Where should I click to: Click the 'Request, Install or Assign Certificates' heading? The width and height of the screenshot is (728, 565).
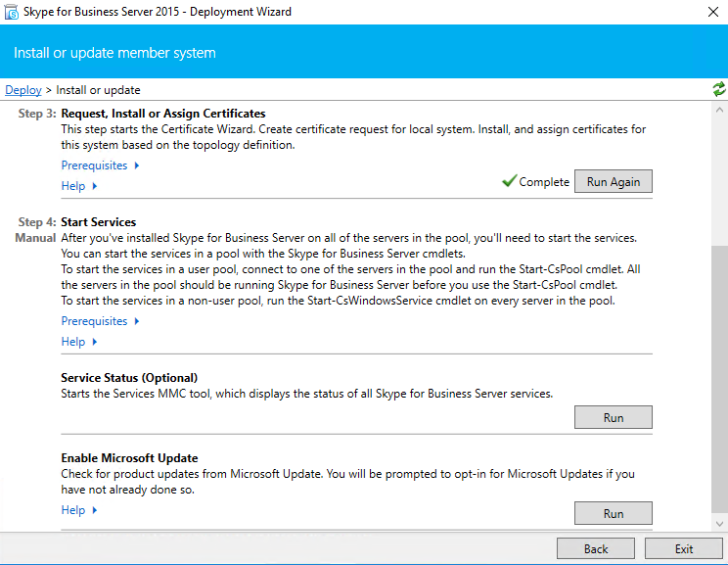point(163,114)
